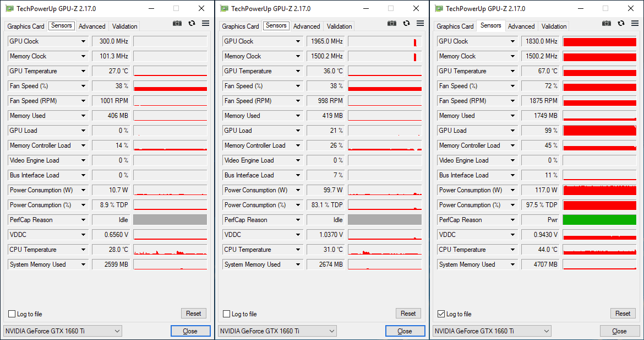Click the camera icon in the middle window
This screenshot has height=340, width=644.
[392, 23]
